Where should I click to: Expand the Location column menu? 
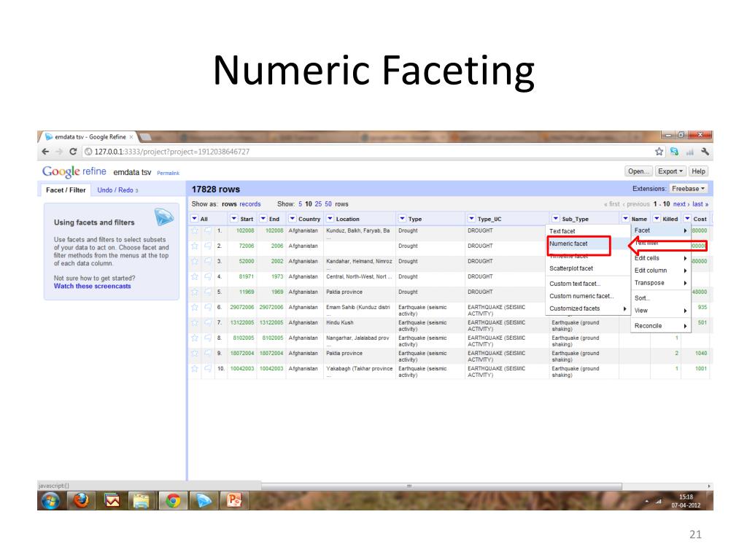330,219
